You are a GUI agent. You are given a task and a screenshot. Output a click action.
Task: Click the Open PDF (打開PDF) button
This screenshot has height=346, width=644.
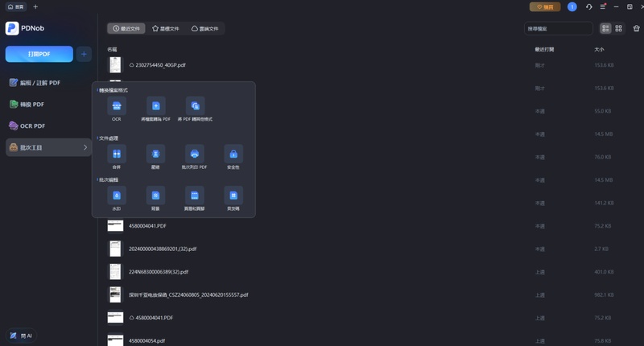coord(39,54)
